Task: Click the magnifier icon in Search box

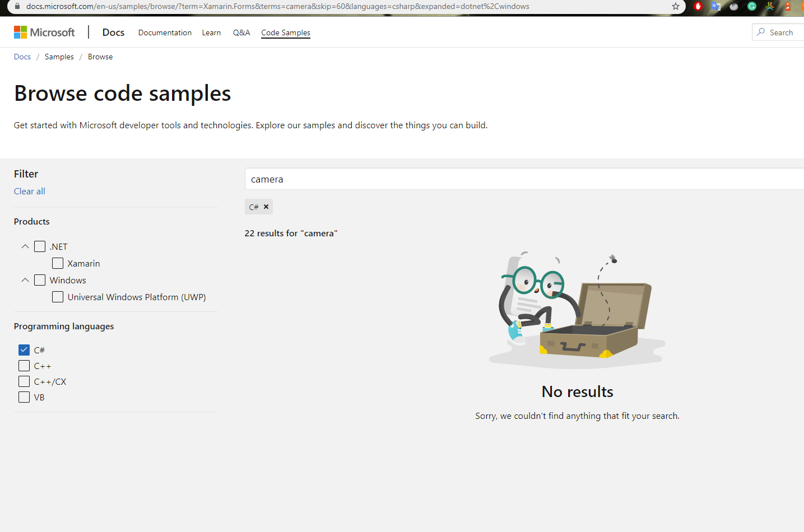Action: [x=761, y=32]
